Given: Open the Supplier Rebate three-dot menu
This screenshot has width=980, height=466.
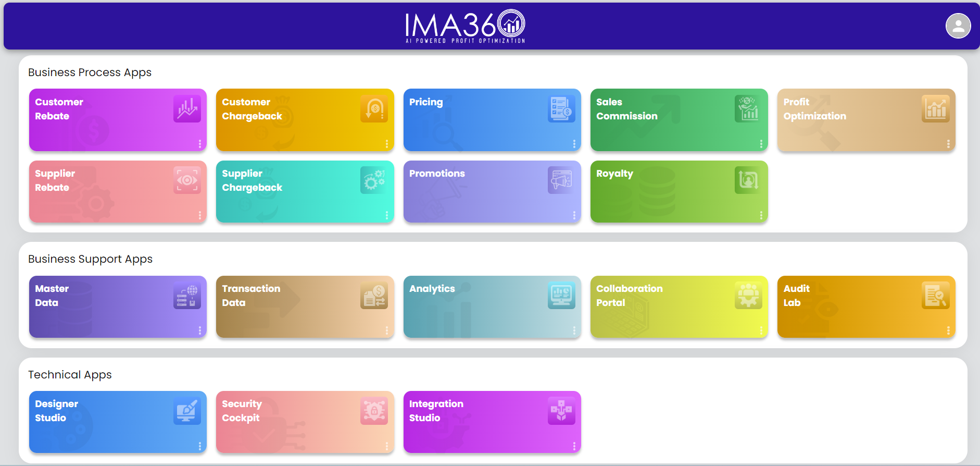Looking at the screenshot, I should pos(199,215).
